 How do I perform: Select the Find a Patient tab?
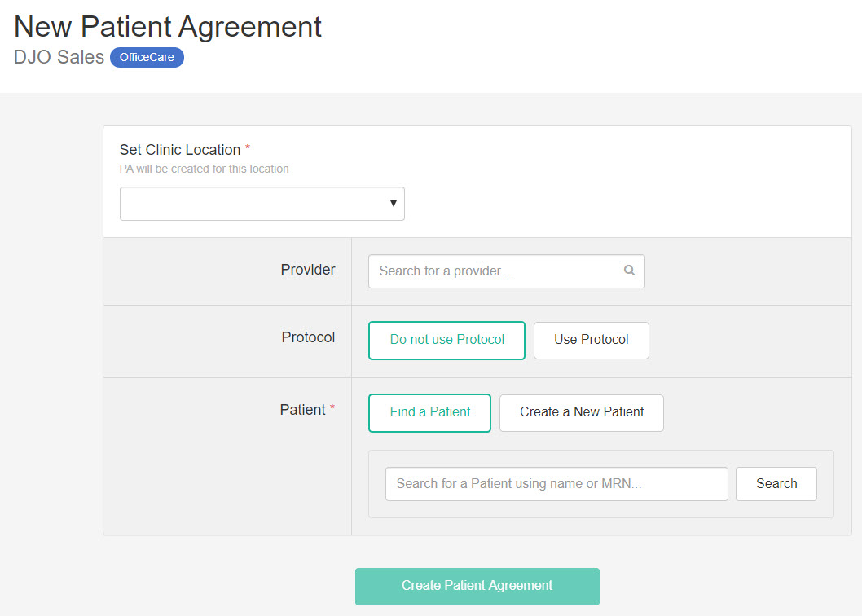[x=429, y=412]
